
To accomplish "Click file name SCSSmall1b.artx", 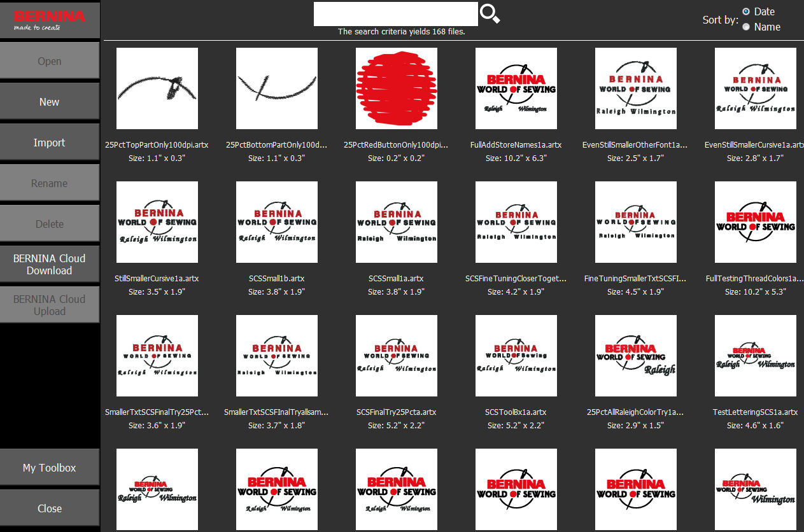I will click(277, 279).
